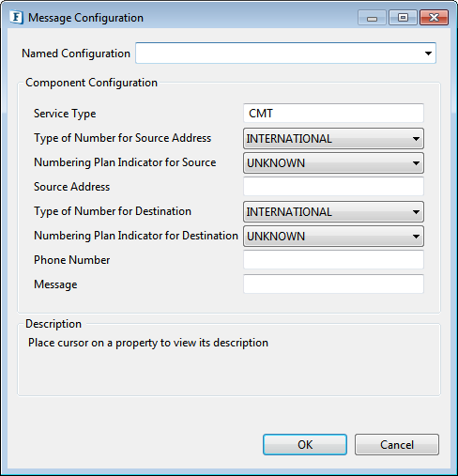Click into the Phone Number input field
The image size is (458, 476).
333,260
